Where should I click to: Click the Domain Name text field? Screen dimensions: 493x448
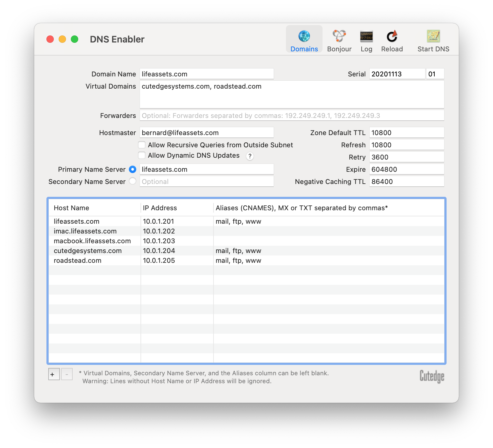tap(206, 74)
